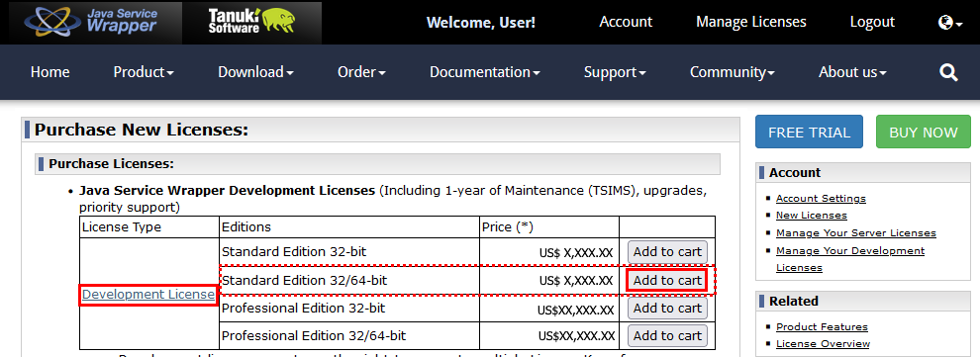
Task: Expand the Support menu
Action: click(x=615, y=72)
